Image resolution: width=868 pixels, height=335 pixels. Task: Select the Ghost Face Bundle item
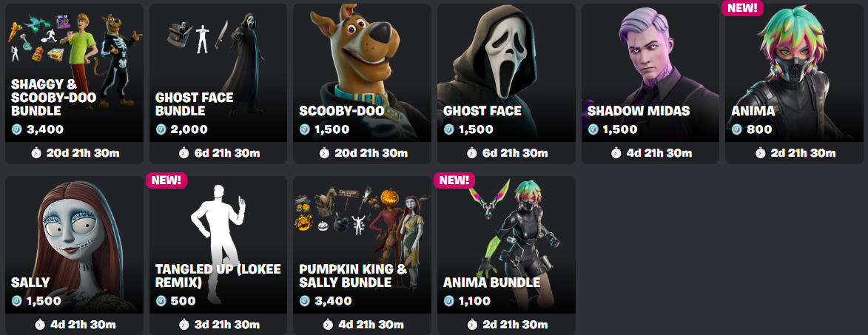[218, 84]
